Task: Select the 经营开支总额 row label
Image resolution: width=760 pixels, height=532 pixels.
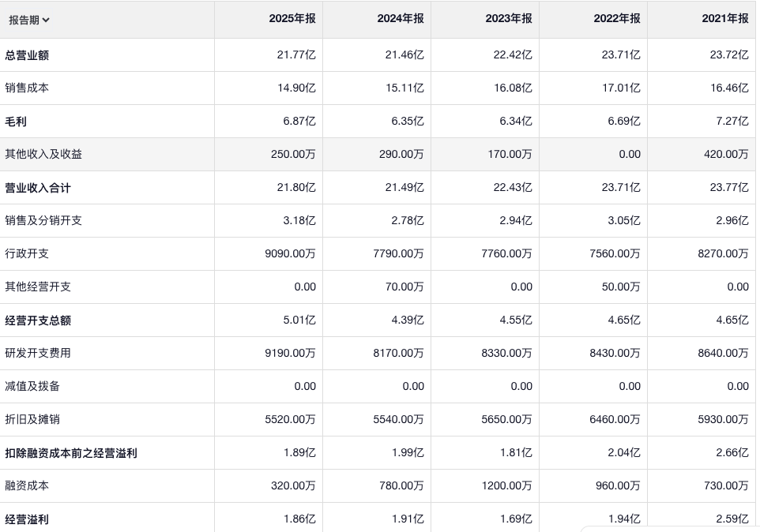Action: pyautogui.click(x=38, y=320)
